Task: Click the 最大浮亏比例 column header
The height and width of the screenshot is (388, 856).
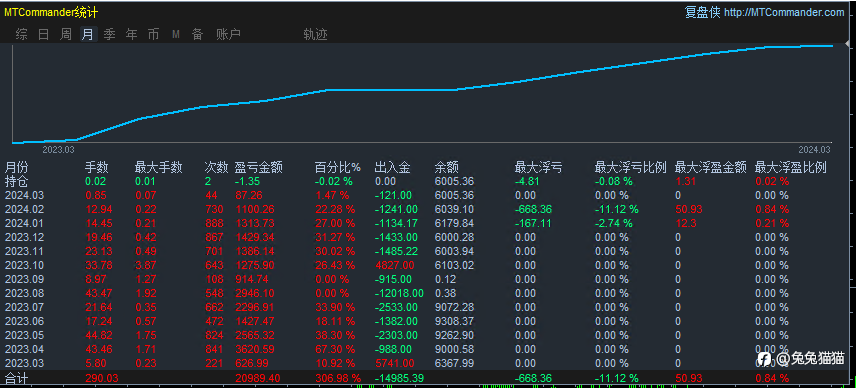Action: (x=631, y=167)
